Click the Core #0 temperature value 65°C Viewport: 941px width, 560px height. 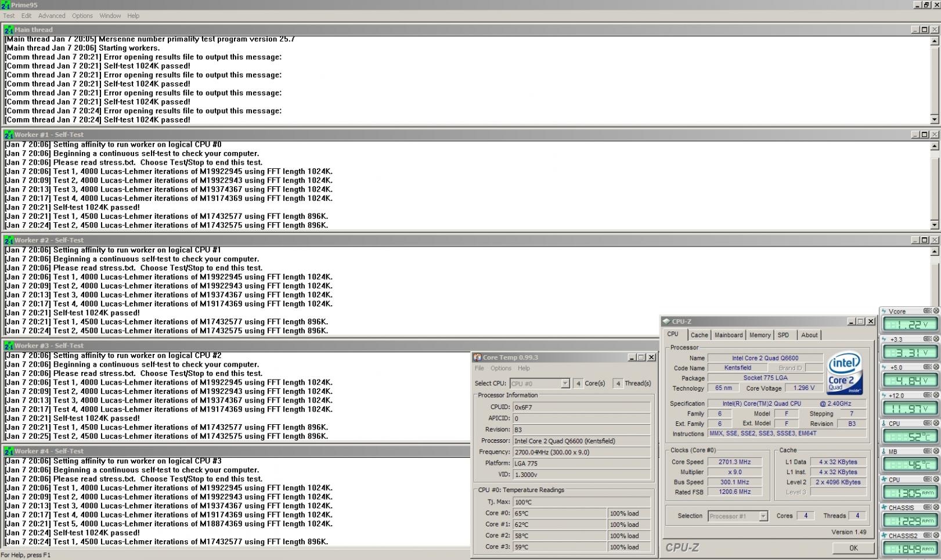(560, 514)
